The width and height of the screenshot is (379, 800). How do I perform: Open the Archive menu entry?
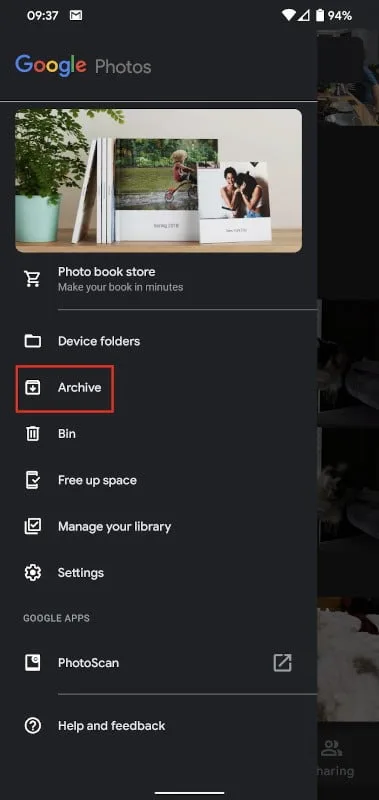coord(159,388)
